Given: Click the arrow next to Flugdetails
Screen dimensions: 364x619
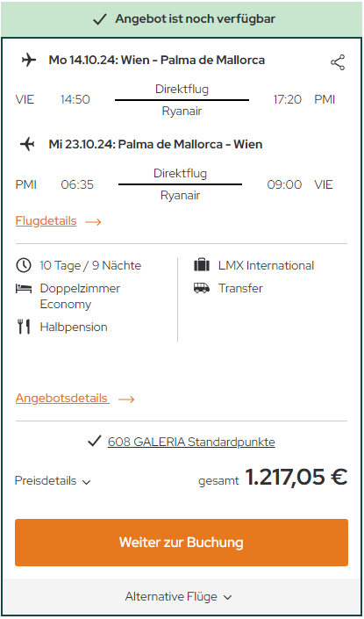Looking at the screenshot, I should point(93,222).
